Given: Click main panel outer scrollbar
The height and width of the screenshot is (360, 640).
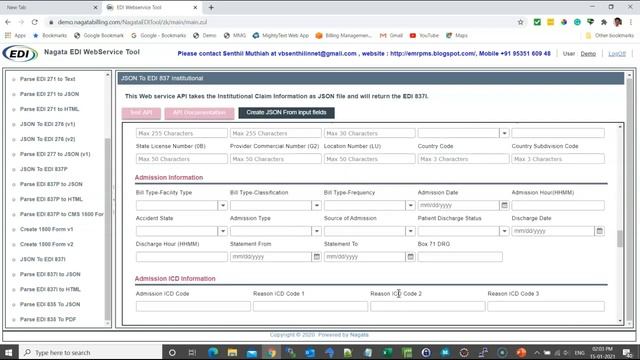Looking at the screenshot, I should pyautogui.click(x=629, y=200).
